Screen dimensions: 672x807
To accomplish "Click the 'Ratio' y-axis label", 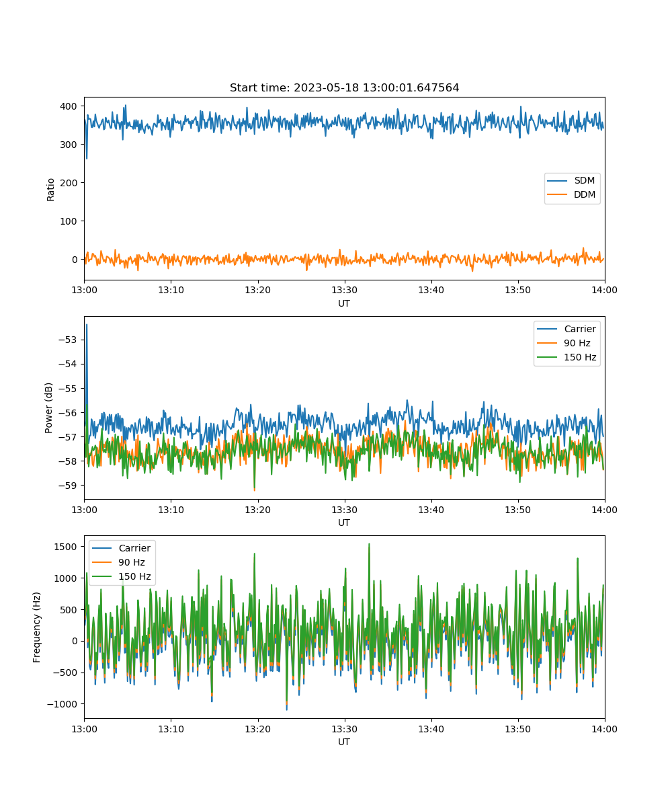I will pos(50,189).
